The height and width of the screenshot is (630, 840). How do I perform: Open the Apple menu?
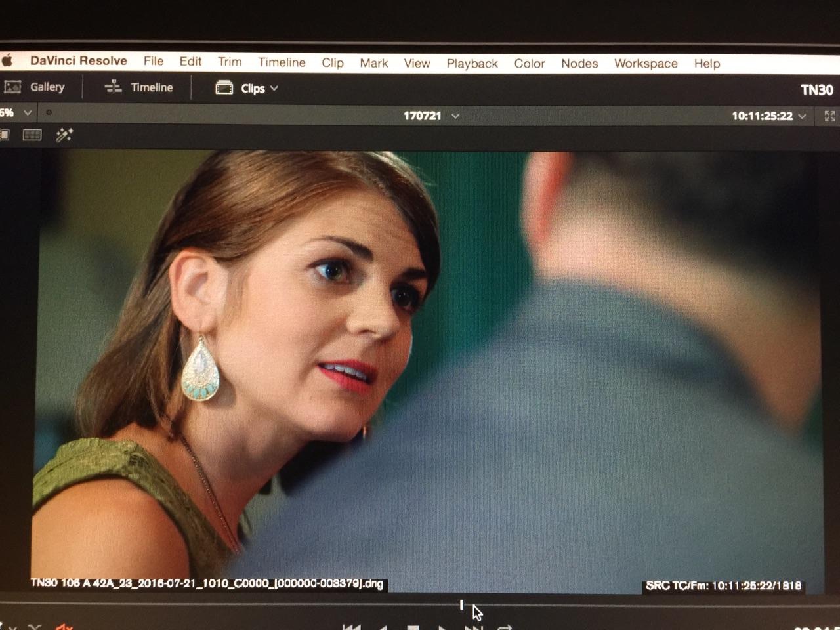(x=7, y=61)
